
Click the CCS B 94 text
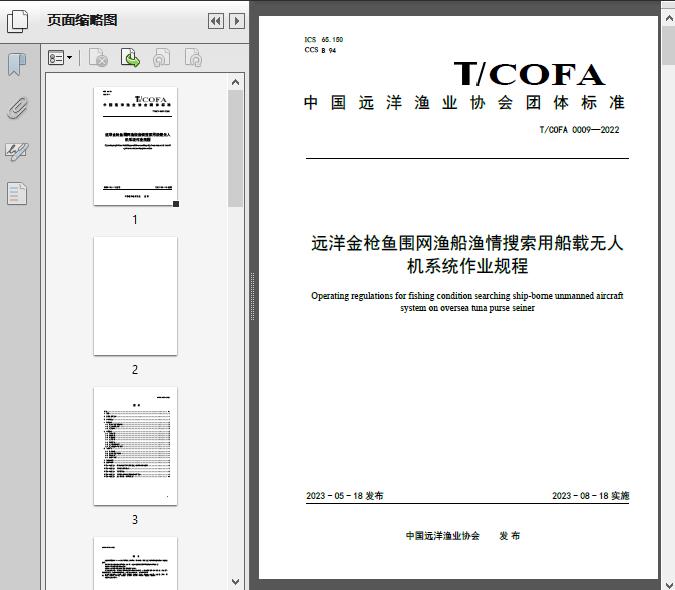click(320, 50)
